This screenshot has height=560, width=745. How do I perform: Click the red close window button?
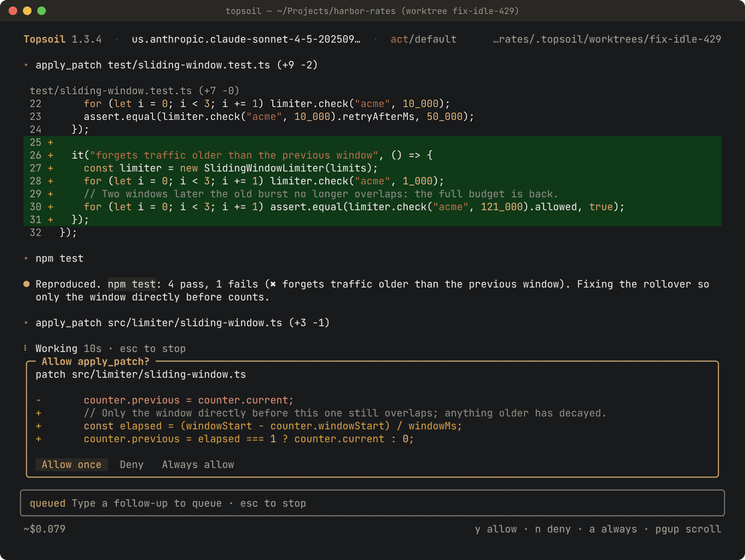click(13, 11)
